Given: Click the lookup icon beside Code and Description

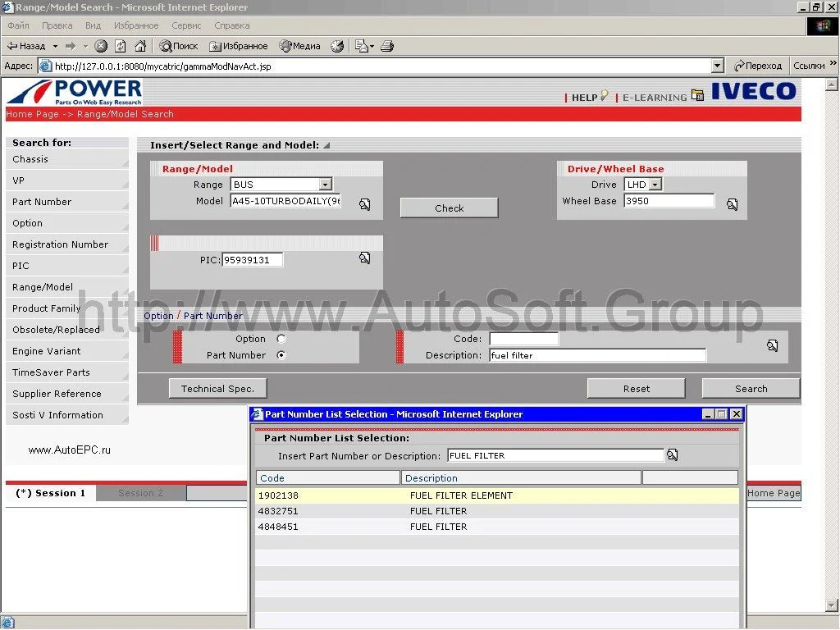Looking at the screenshot, I should [x=772, y=346].
